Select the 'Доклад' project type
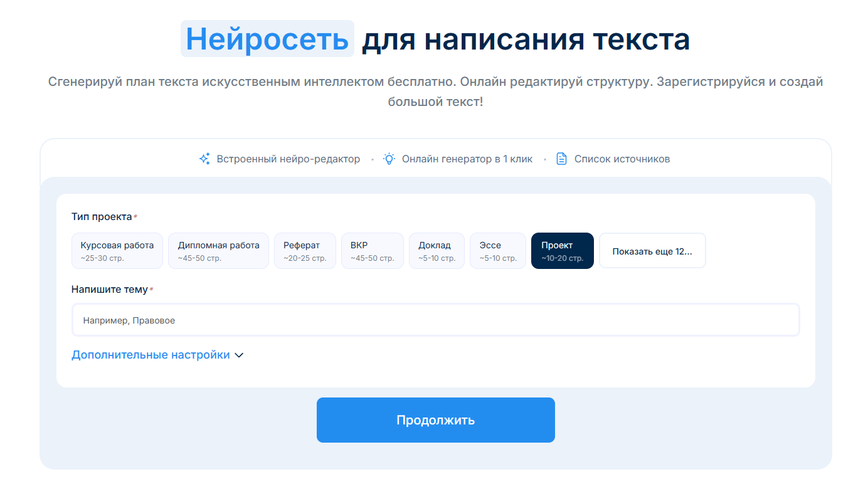The image size is (868, 484). pyautogui.click(x=437, y=250)
